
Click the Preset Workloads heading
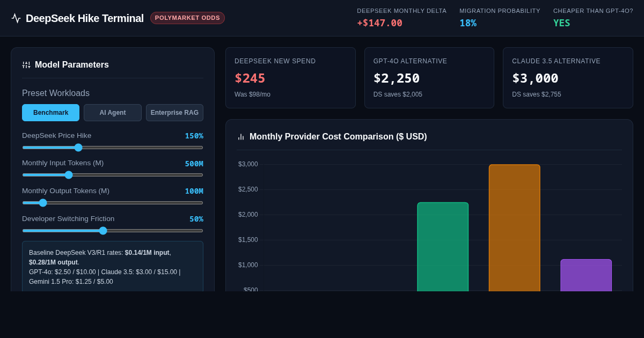tap(56, 93)
